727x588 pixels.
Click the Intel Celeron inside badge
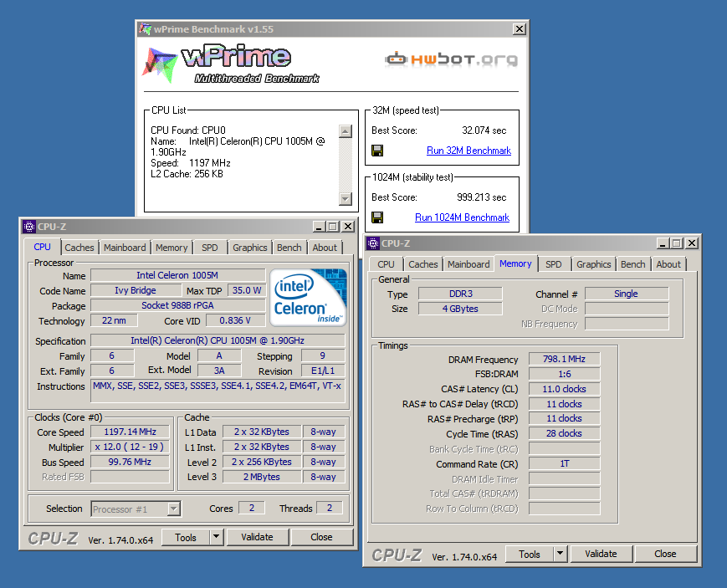click(308, 297)
